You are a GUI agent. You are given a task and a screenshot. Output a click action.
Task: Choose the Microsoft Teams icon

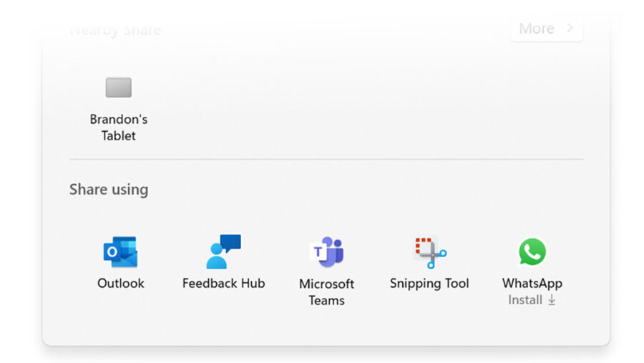[326, 251]
